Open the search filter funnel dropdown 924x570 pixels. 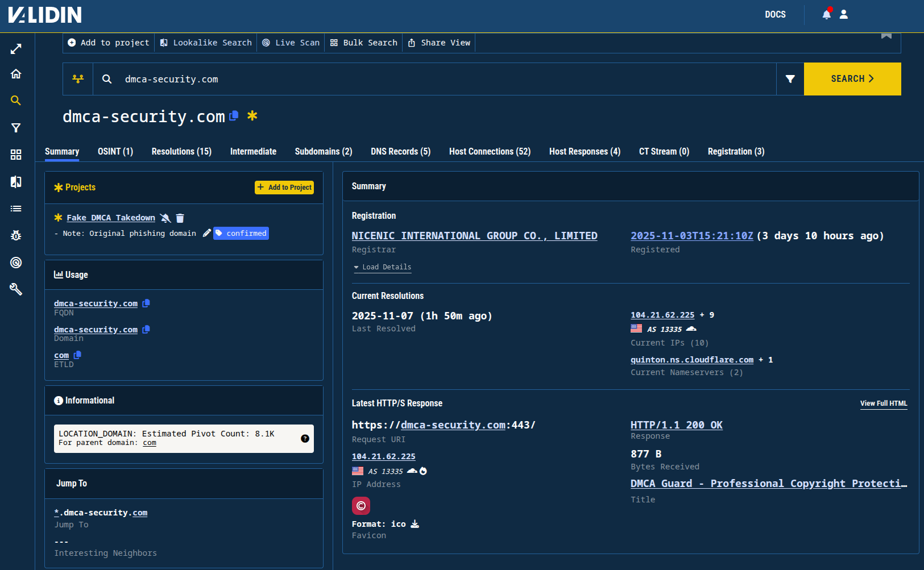coord(790,79)
